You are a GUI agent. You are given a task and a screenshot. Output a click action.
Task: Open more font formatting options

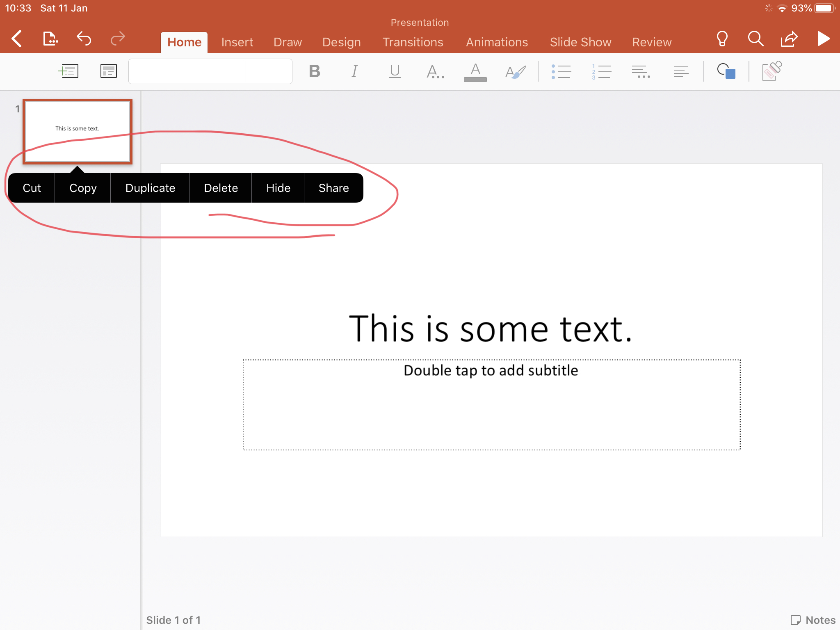click(435, 71)
